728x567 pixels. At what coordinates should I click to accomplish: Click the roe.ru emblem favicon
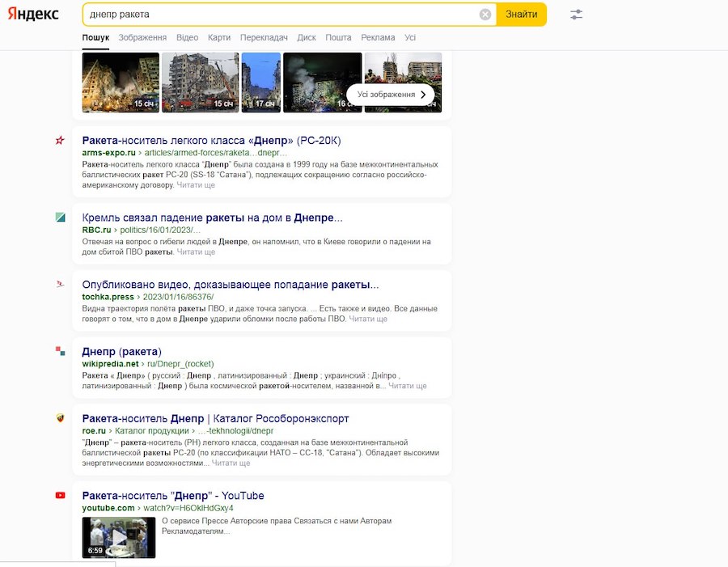tap(60, 418)
